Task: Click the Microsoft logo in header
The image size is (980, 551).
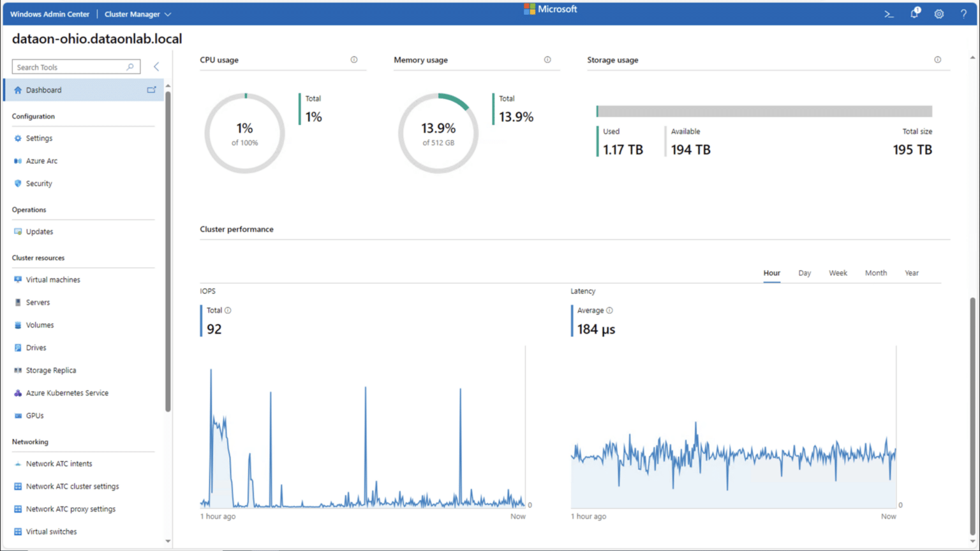Action: click(550, 9)
